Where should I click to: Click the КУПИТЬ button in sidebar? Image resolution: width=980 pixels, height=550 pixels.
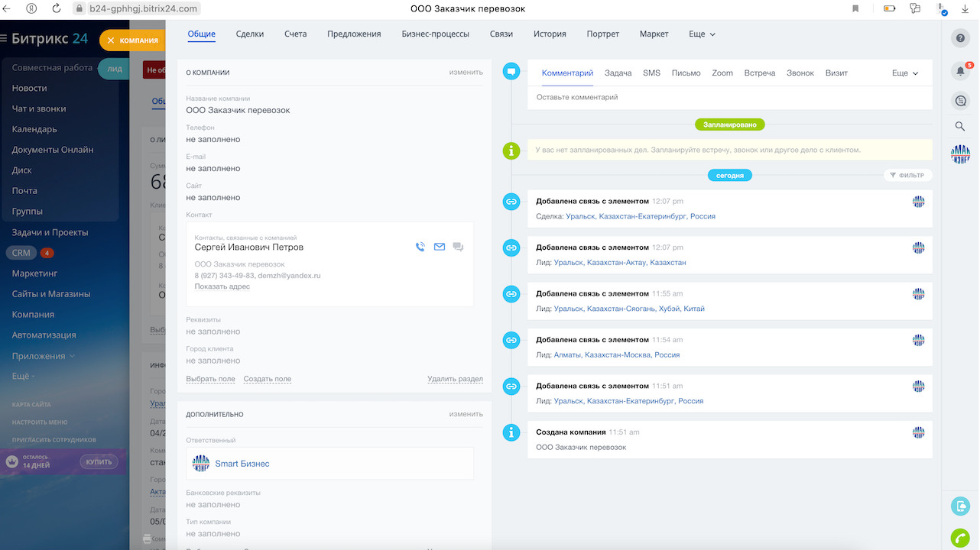click(x=99, y=462)
